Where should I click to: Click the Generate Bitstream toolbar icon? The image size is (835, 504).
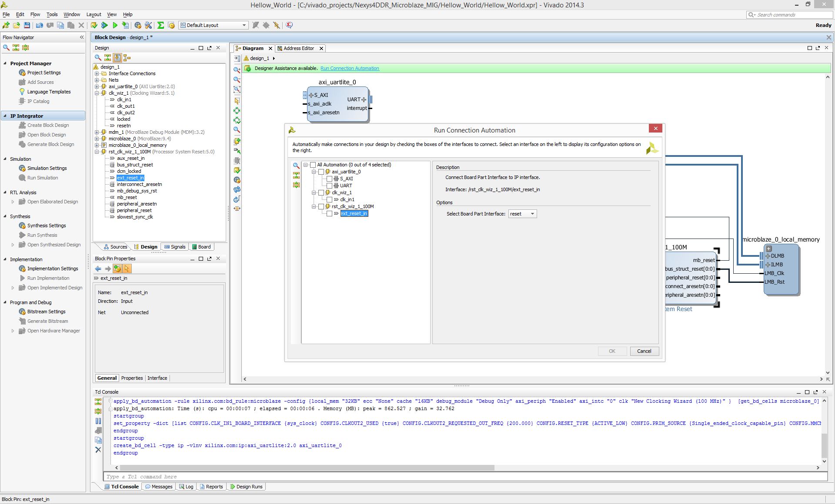[x=125, y=25]
